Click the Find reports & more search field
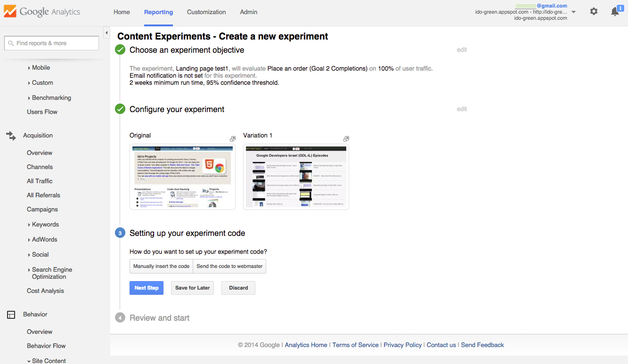628x364 pixels. coord(52,43)
